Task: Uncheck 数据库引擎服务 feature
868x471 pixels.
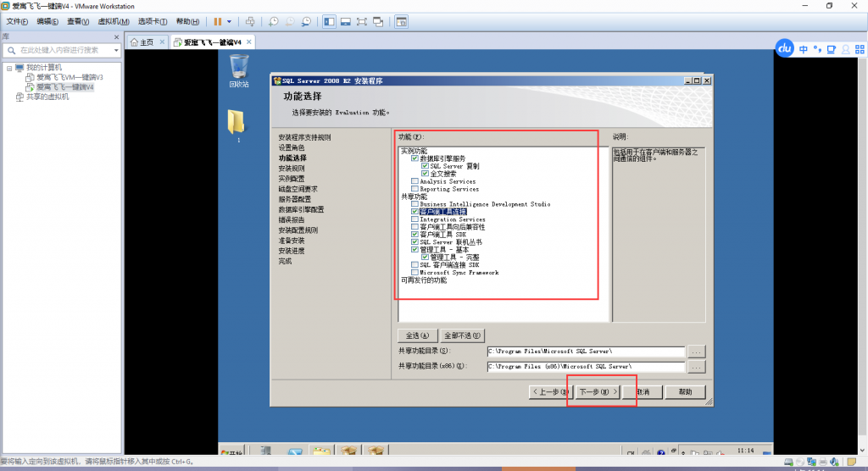Action: [415, 158]
